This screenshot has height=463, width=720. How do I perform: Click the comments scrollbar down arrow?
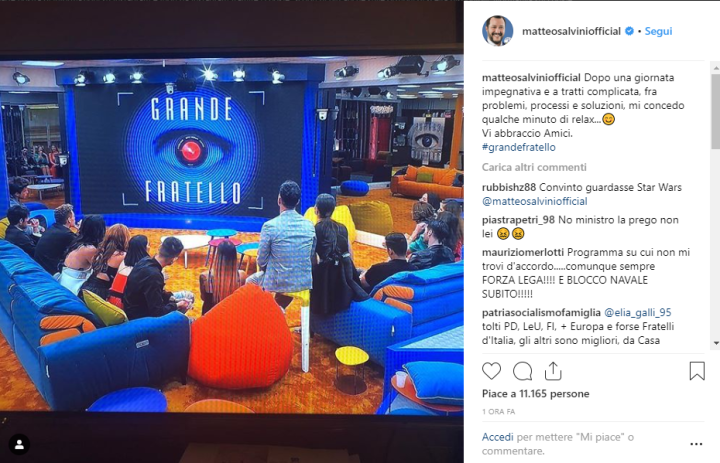pyautogui.click(x=716, y=343)
